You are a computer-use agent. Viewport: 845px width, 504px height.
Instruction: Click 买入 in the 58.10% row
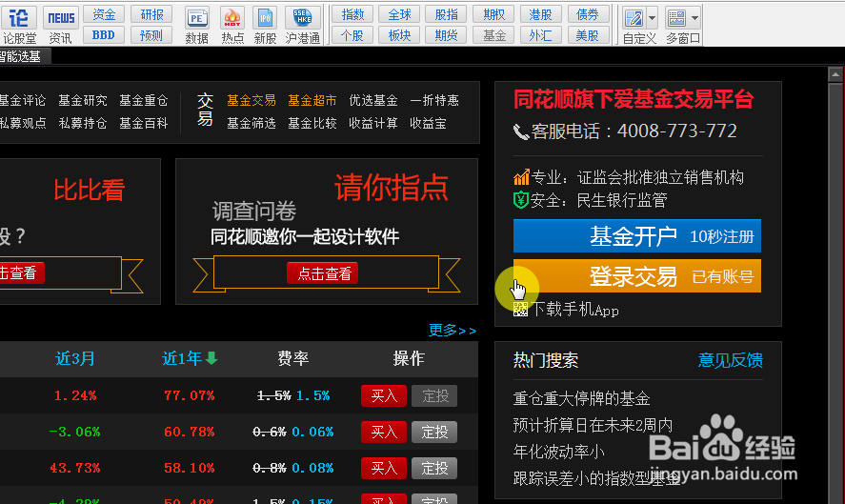click(384, 468)
